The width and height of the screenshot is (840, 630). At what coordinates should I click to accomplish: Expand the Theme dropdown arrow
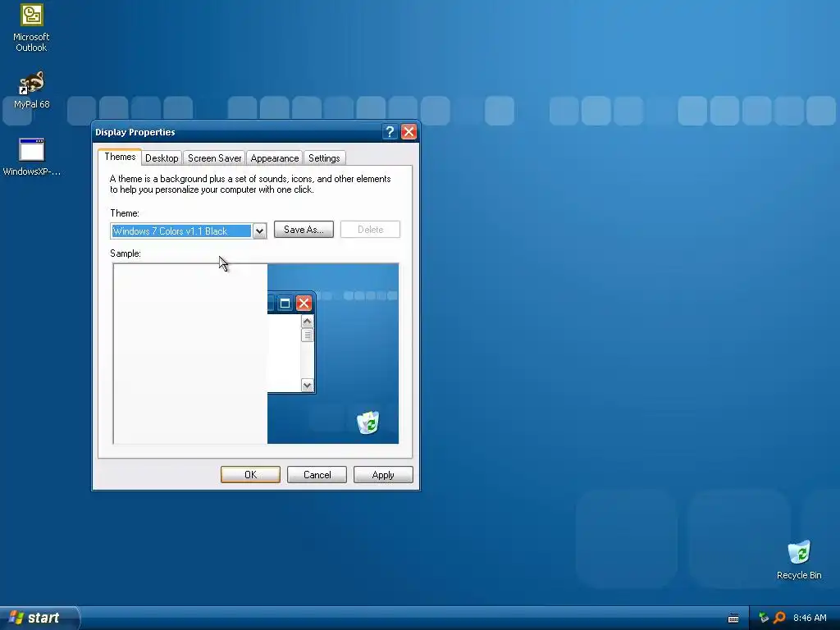click(259, 231)
